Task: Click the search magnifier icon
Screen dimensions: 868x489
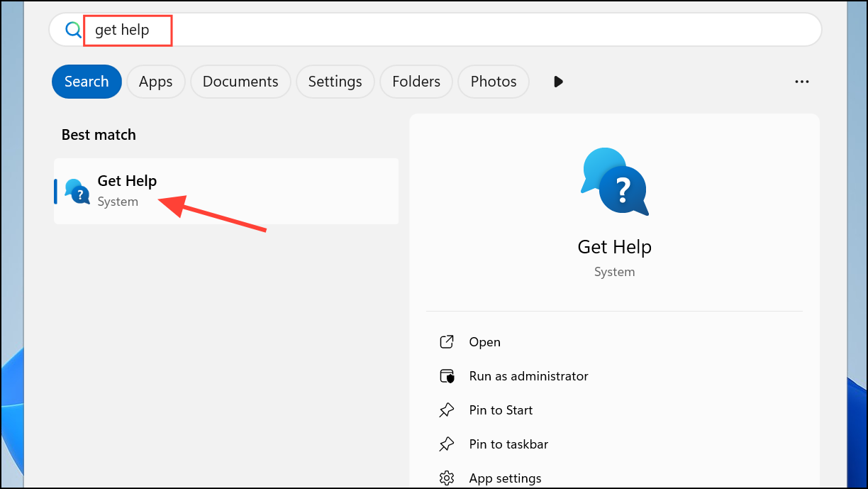Action: (x=74, y=30)
